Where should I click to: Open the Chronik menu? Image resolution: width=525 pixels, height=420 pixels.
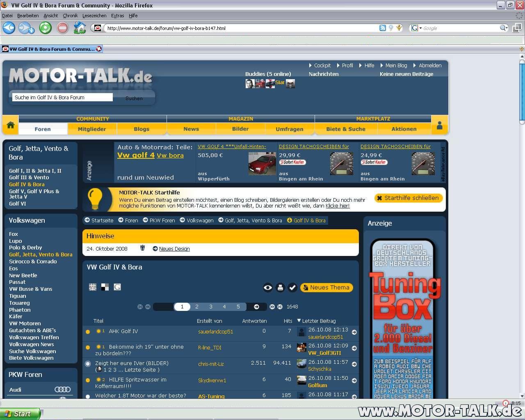70,16
